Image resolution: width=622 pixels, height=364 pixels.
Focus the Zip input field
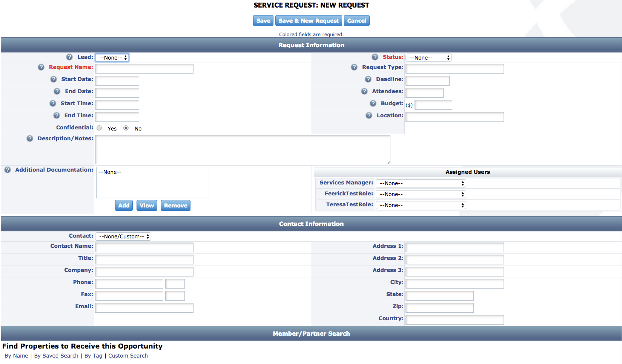point(439,308)
